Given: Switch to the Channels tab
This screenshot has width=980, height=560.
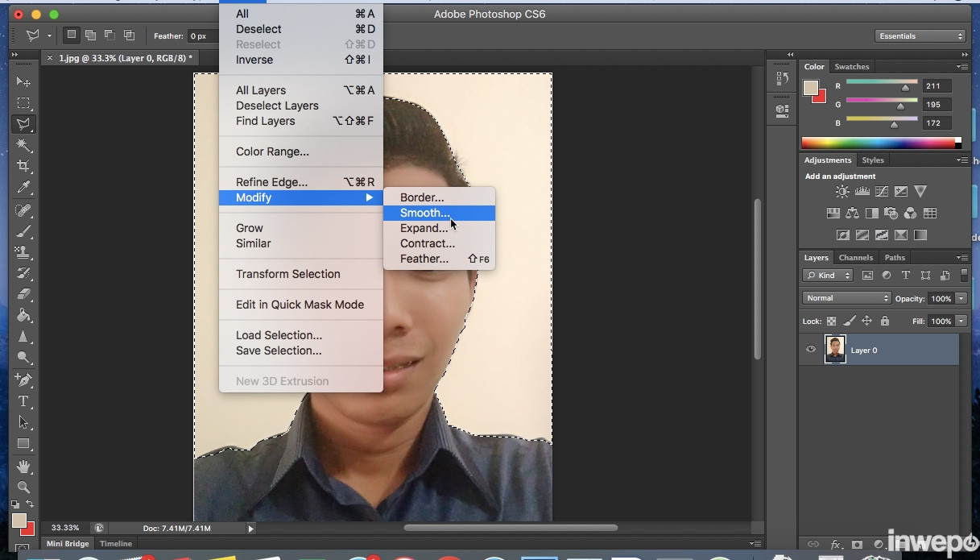Looking at the screenshot, I should (855, 258).
